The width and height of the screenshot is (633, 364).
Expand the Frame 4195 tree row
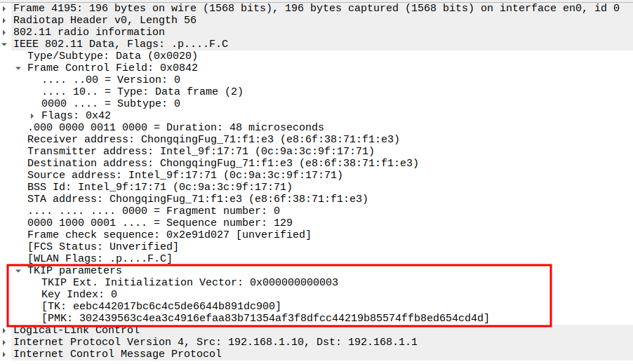[x=6, y=8]
